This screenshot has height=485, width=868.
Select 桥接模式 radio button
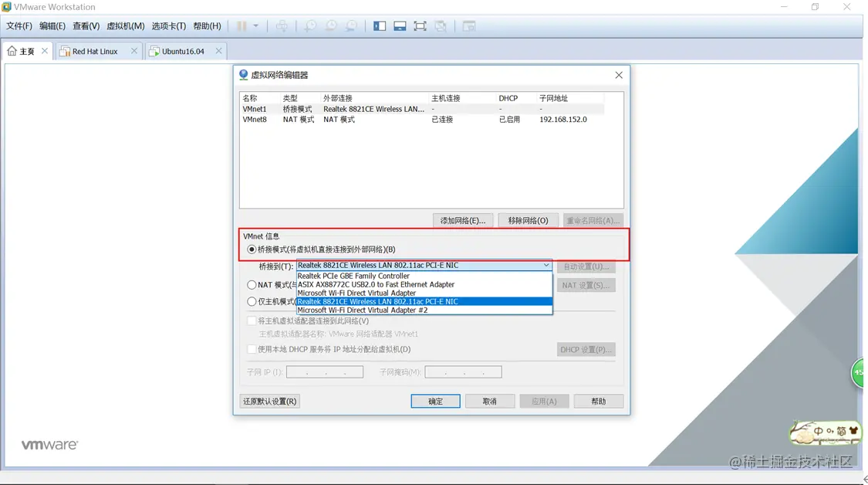click(x=252, y=249)
